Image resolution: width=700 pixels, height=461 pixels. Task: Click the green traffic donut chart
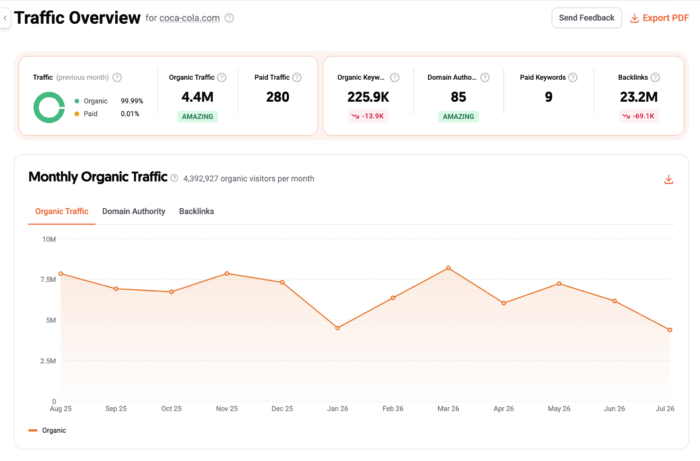(49, 107)
